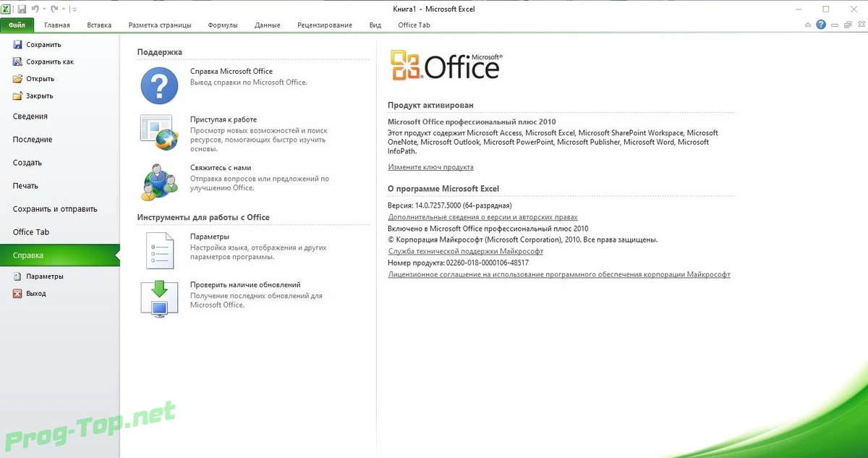Switch to the Вставка tab
The height and width of the screenshot is (458, 868).
click(99, 25)
